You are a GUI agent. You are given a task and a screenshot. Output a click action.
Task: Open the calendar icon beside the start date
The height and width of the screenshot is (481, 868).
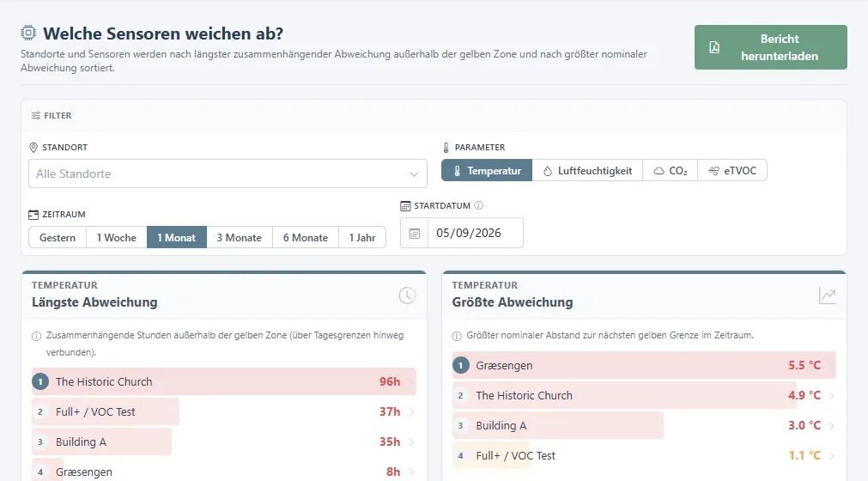[x=415, y=234]
